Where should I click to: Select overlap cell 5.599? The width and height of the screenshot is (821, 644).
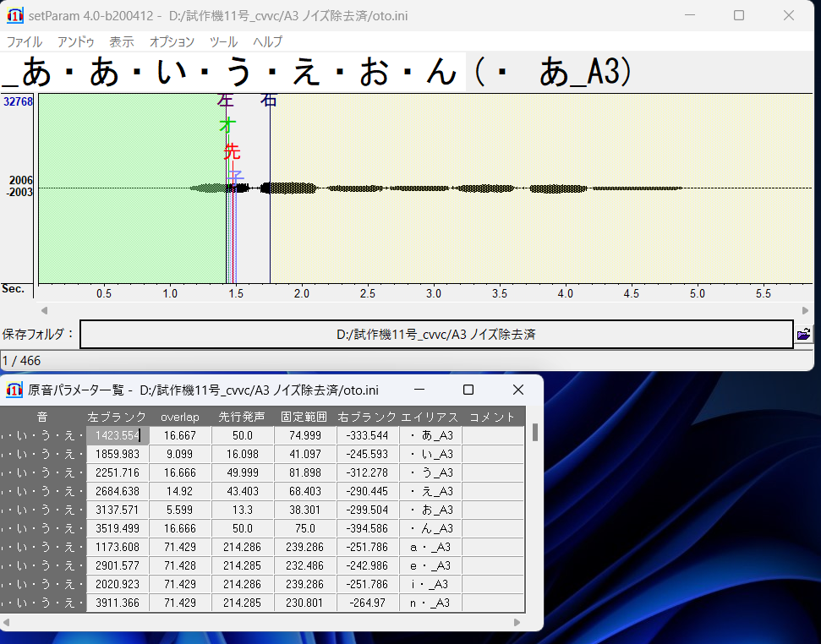coord(180,510)
